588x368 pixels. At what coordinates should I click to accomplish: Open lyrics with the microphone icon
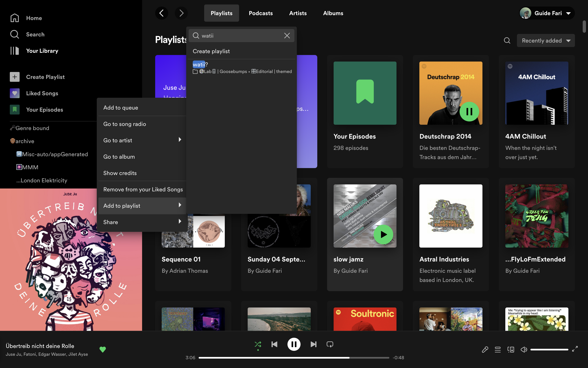tap(485, 350)
